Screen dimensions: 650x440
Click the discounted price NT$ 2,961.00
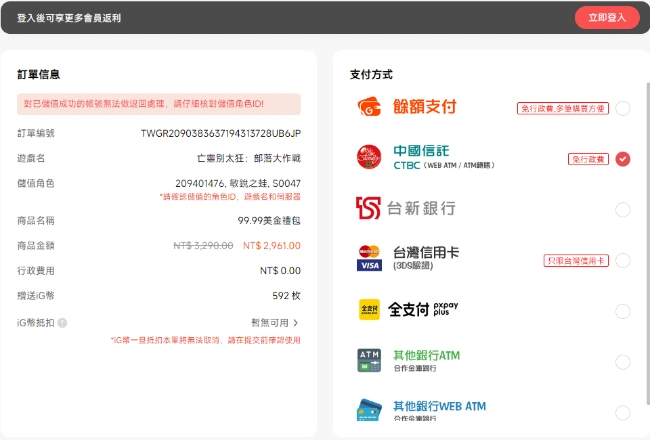[x=272, y=246]
